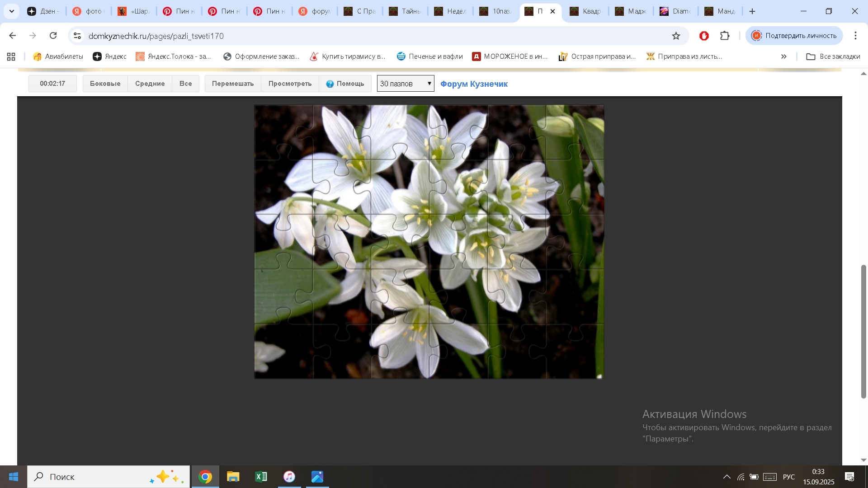Click the taskbar Поиск search box
The height and width of the screenshot is (488, 868).
(108, 477)
